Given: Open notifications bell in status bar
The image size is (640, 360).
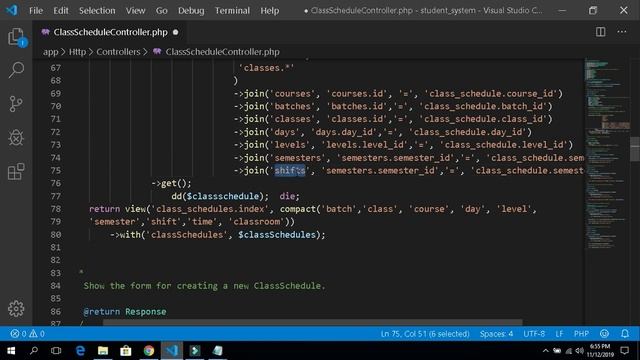Looking at the screenshot, I should (x=625, y=334).
